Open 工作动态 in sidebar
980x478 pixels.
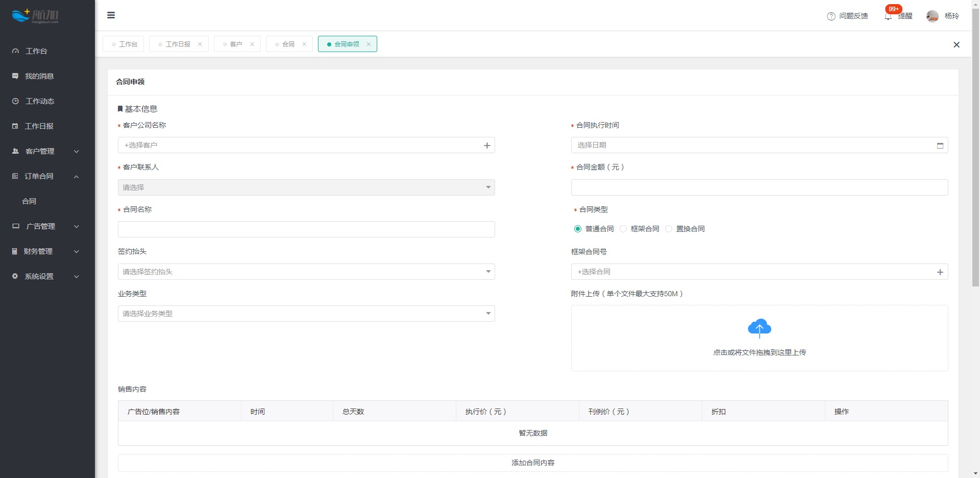pyautogui.click(x=40, y=101)
